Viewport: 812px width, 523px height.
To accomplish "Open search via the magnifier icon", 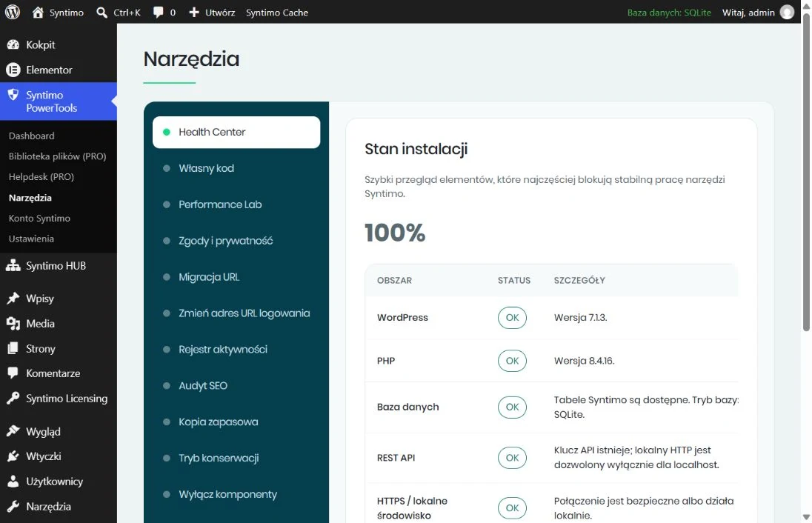I will tap(101, 13).
